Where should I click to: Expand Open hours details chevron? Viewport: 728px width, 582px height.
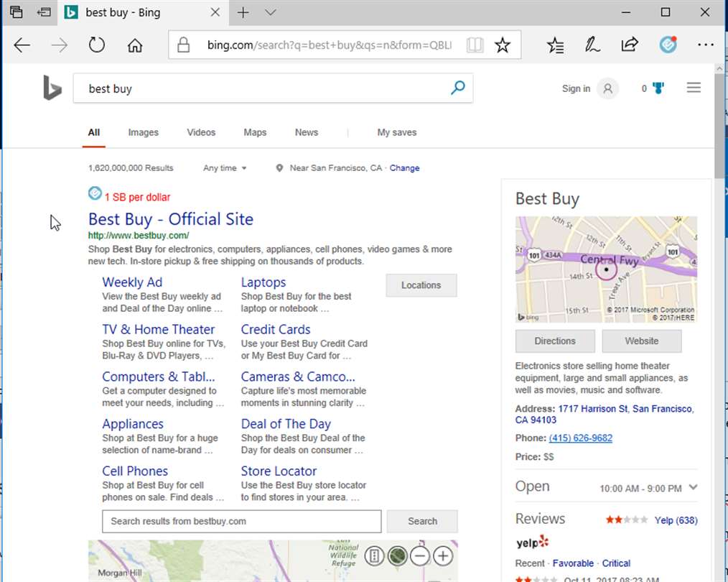point(693,487)
